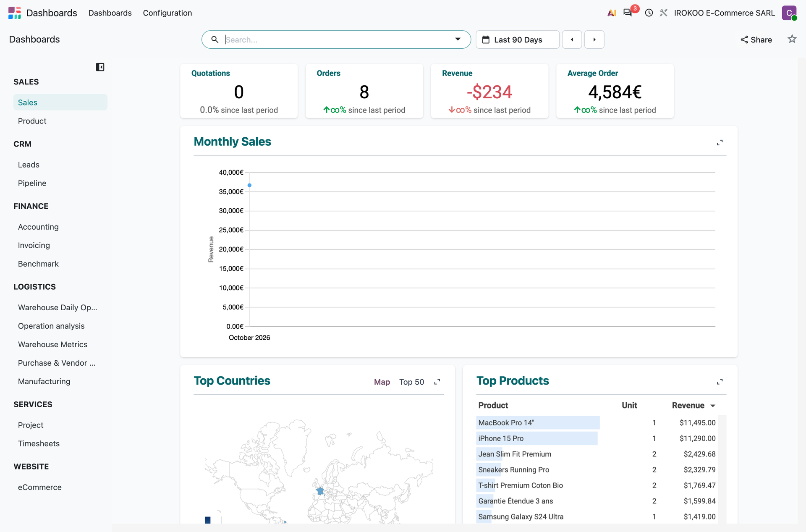Click the Revenue KPI value -$234
Screen dimensions: 806x532
tap(489, 92)
